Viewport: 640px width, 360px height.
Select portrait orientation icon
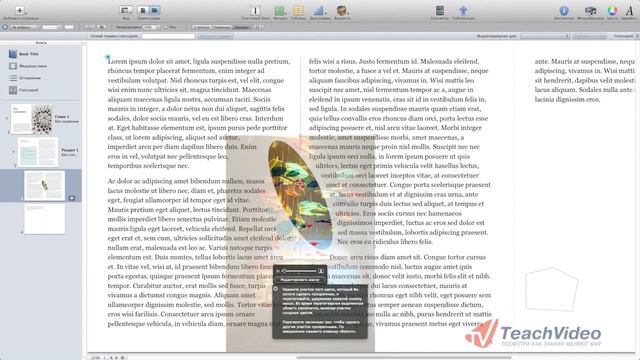[142, 10]
